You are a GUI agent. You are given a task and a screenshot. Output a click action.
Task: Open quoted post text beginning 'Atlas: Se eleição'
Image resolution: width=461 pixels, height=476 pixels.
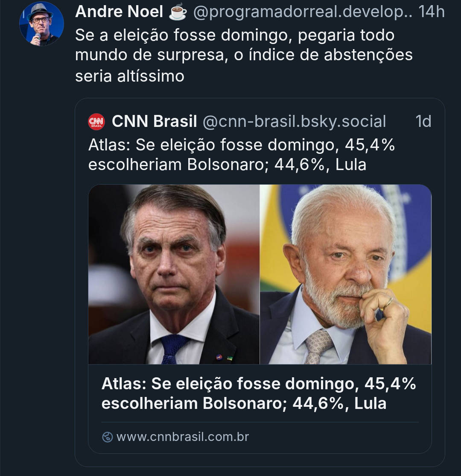click(x=241, y=145)
